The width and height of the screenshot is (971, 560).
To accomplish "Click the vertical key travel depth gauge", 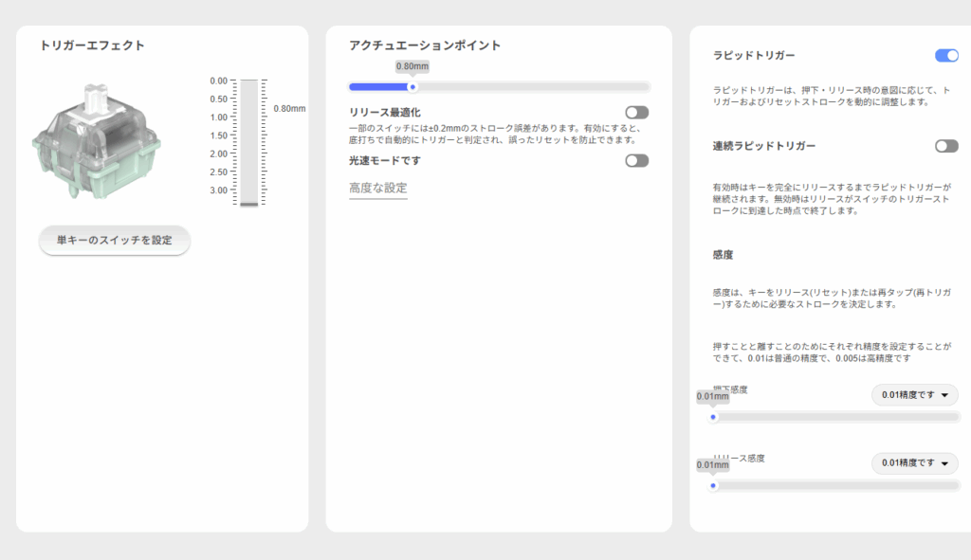I will click(x=249, y=142).
